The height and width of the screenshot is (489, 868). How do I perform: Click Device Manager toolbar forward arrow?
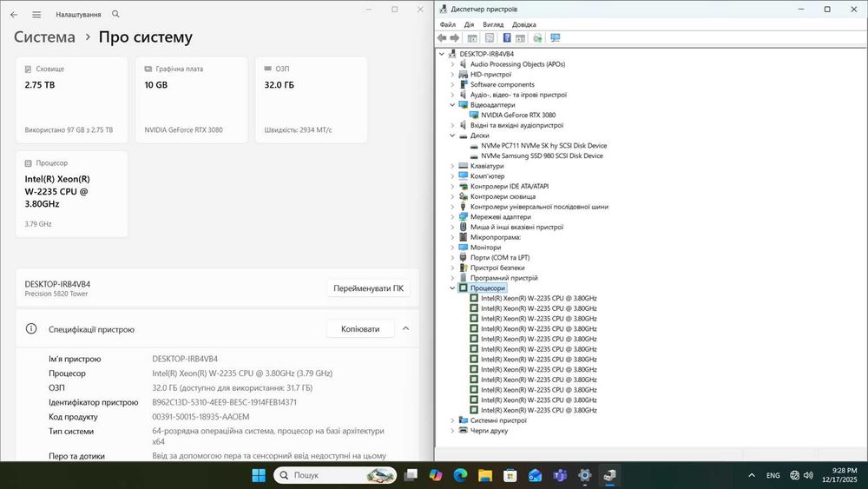455,37
